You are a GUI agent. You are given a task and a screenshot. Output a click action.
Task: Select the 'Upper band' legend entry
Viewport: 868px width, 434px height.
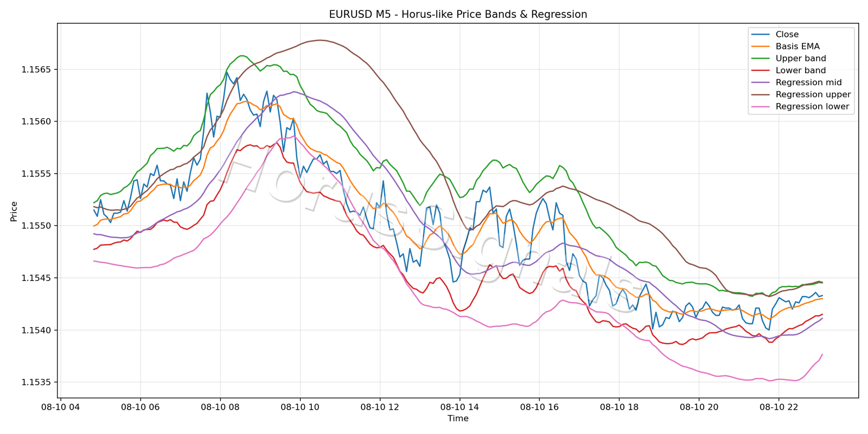click(x=801, y=59)
